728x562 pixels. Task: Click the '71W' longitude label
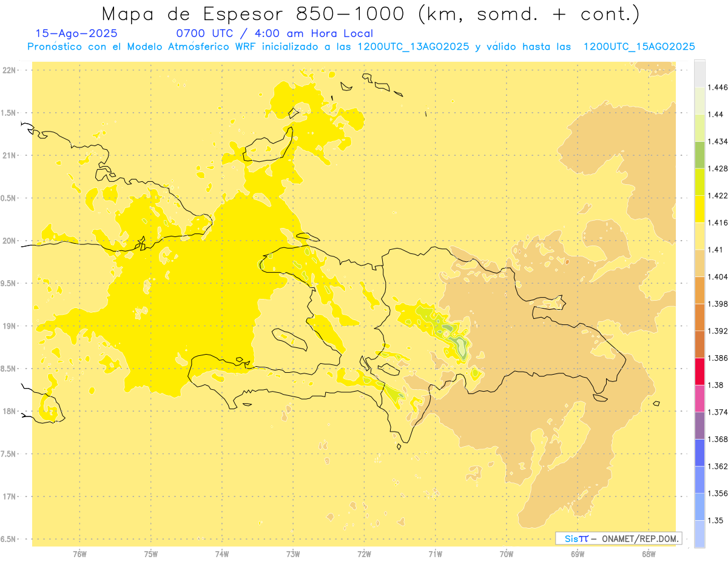[435, 554]
